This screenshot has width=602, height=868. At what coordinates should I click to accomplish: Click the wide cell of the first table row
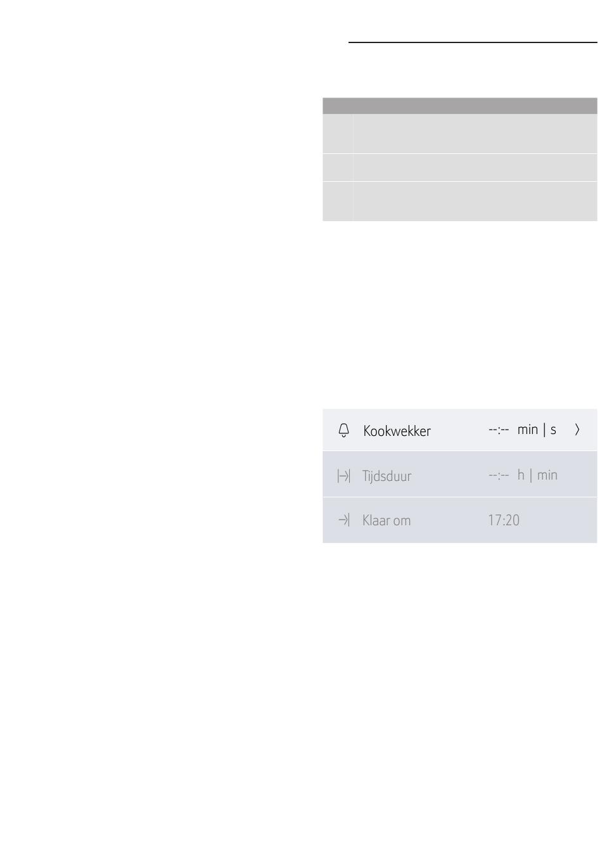[x=475, y=134]
